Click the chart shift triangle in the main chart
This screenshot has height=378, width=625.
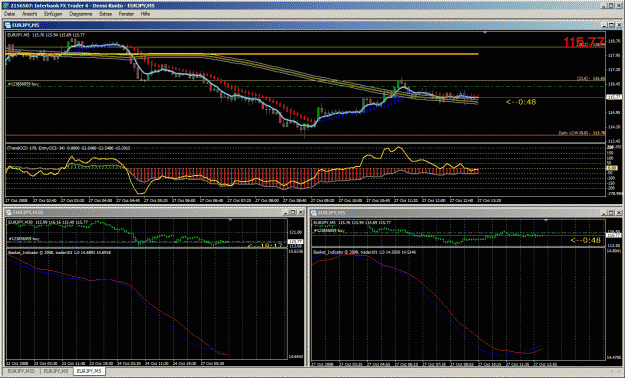485,32
